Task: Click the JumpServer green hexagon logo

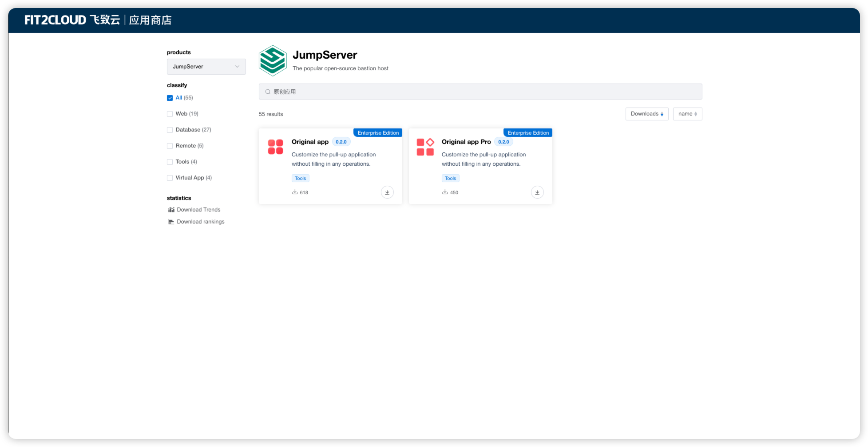Action: click(x=272, y=60)
